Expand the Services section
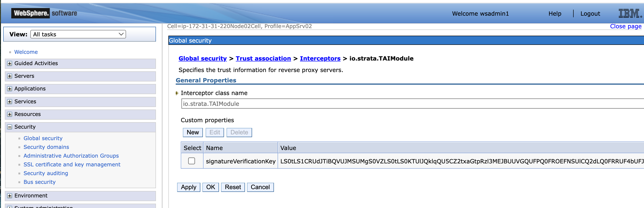 pyautogui.click(x=9, y=102)
